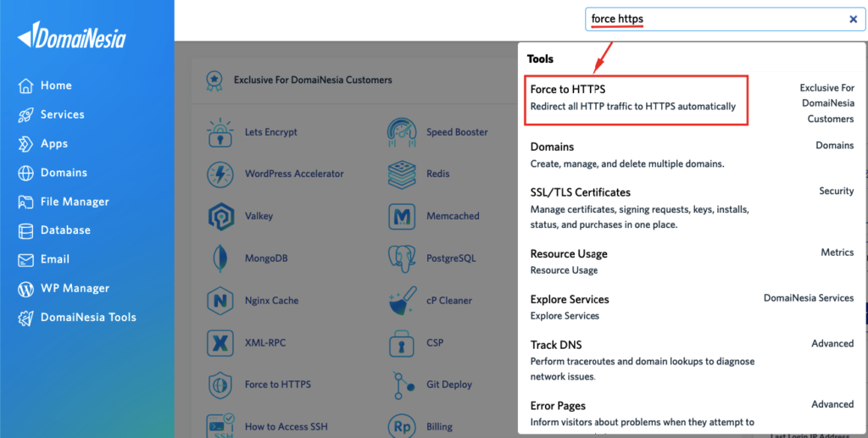The width and height of the screenshot is (868, 438).
Task: Open the PostgreSQL elephant icon
Action: (402, 258)
